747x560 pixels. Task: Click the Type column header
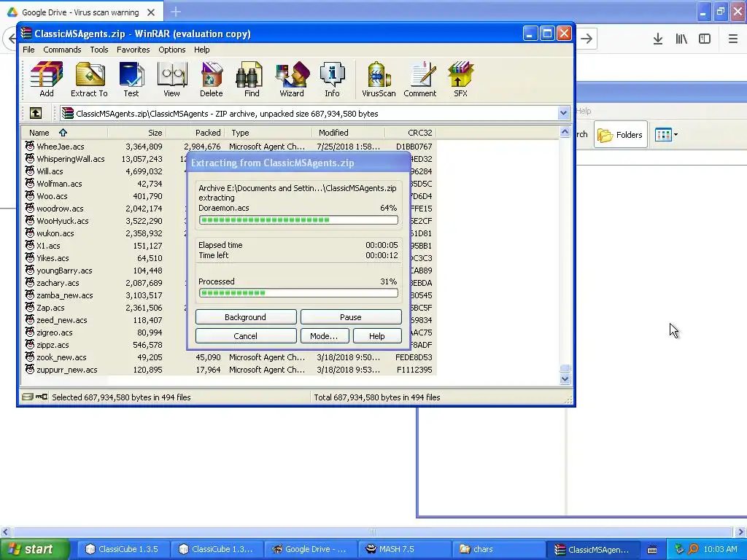coord(268,133)
